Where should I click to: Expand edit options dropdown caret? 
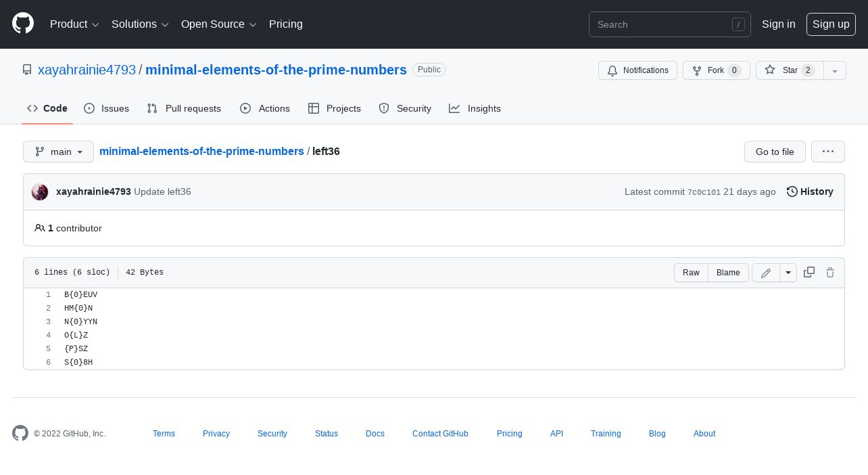pyautogui.click(x=788, y=273)
